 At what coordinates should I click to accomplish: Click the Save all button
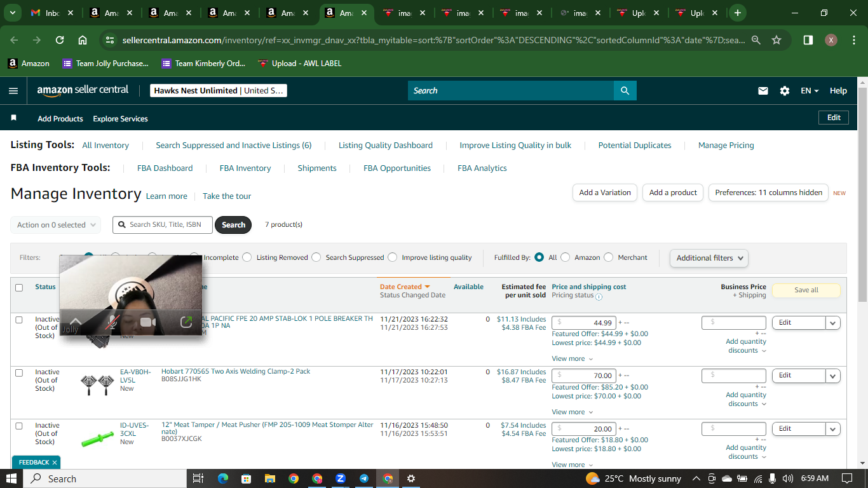(806, 290)
